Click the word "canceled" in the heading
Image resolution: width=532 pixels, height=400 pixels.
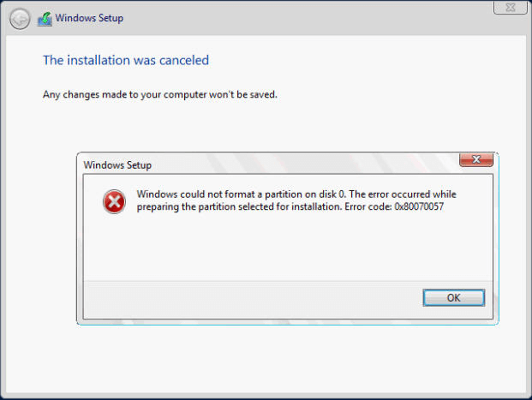pyautogui.click(x=181, y=60)
